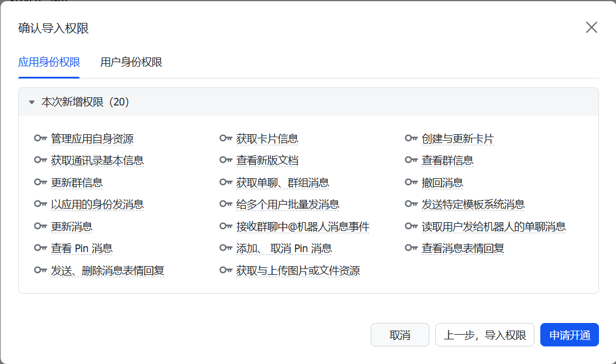The width and height of the screenshot is (616, 364).
Task: Click key icon beside 撤回消息
Action: tap(411, 182)
